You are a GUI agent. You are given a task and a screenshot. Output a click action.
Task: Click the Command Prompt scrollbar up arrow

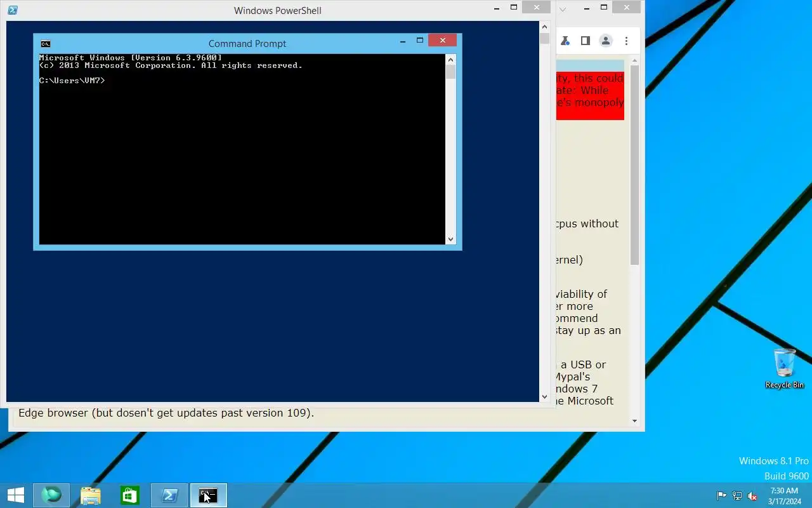[450, 60]
